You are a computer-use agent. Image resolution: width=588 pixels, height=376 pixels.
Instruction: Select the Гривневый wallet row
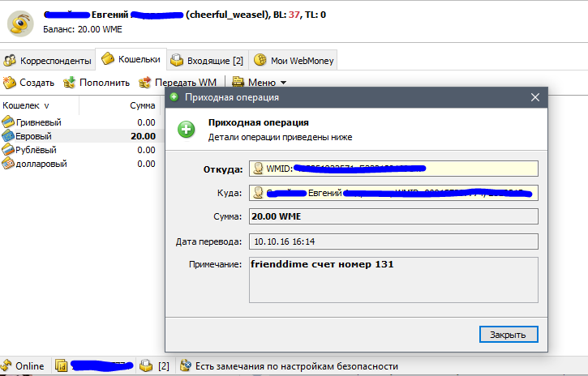81,122
